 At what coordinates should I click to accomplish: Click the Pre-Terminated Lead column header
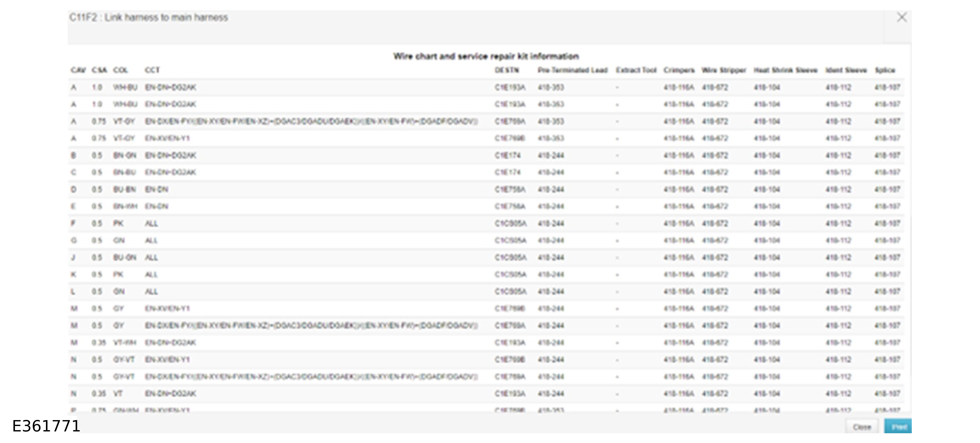573,70
